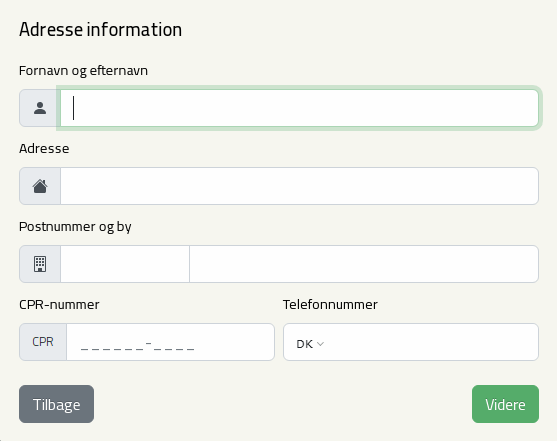Click the "Fornavn og efternavn" label
The height and width of the screenshot is (441, 557).
83,71
